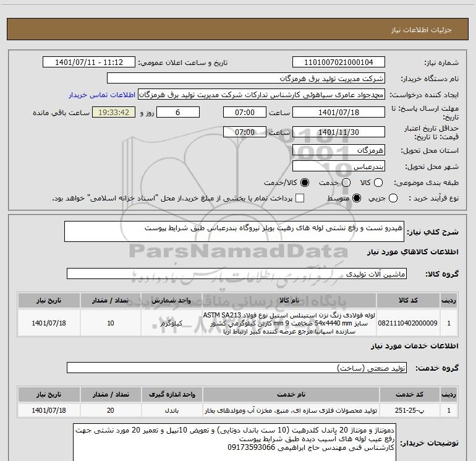Click goods code 0821110402000009 cell
The width and height of the screenshot is (476, 461).
coord(408,323)
